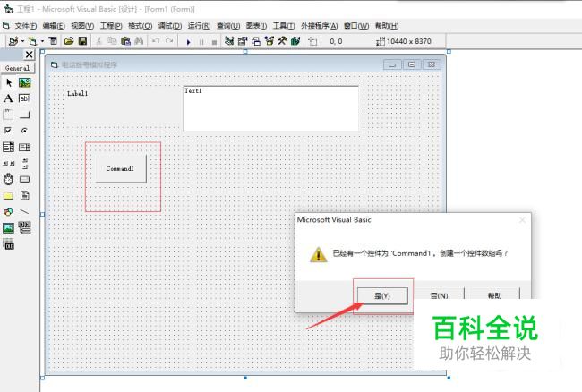The image size is (582, 392).
Task: Click the Add Standard EXE Project toolbar icon
Action: pos(13,41)
